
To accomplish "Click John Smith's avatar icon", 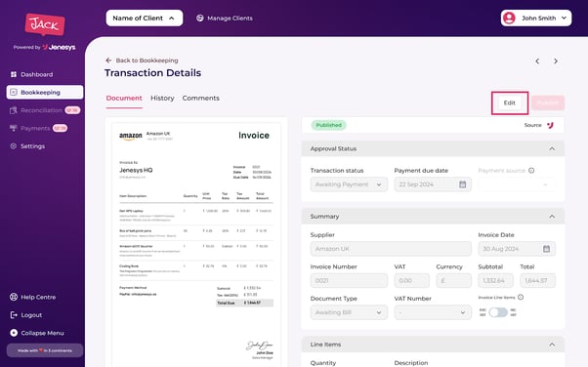I will (509, 18).
